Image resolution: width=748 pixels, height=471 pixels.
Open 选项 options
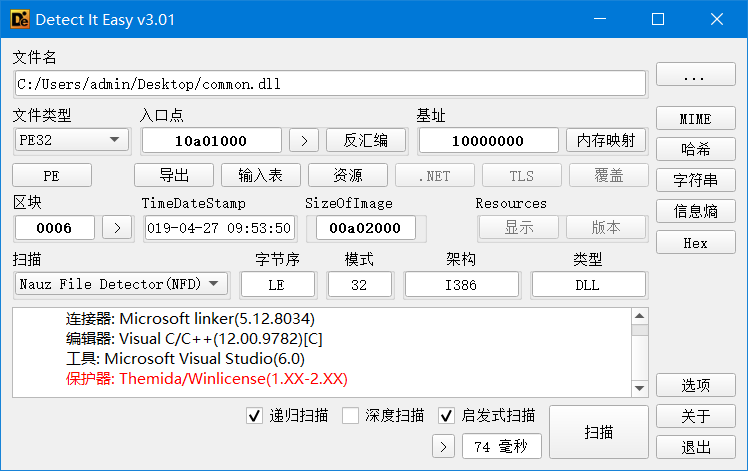[x=696, y=385]
